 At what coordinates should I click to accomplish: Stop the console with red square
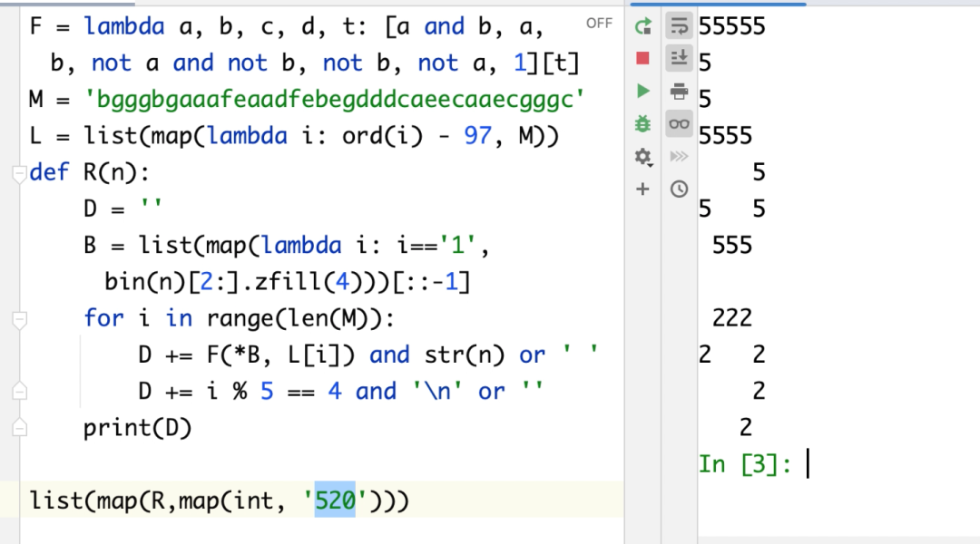(x=642, y=59)
